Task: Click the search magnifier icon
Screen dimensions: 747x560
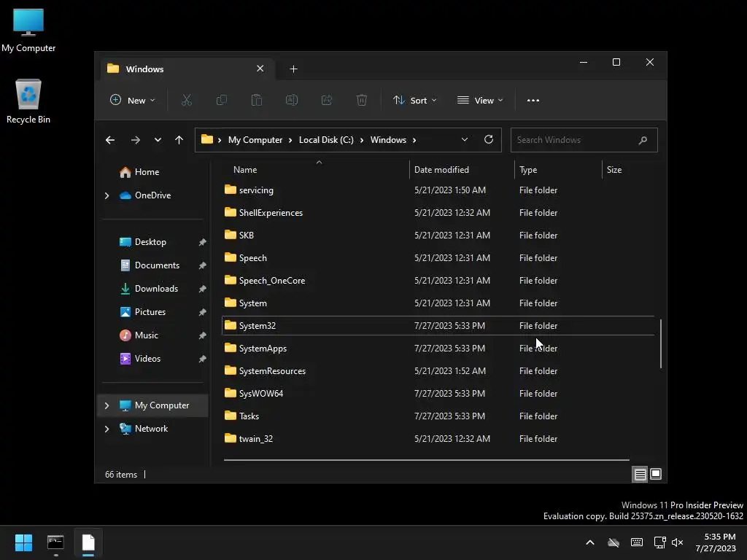Action: click(x=643, y=140)
